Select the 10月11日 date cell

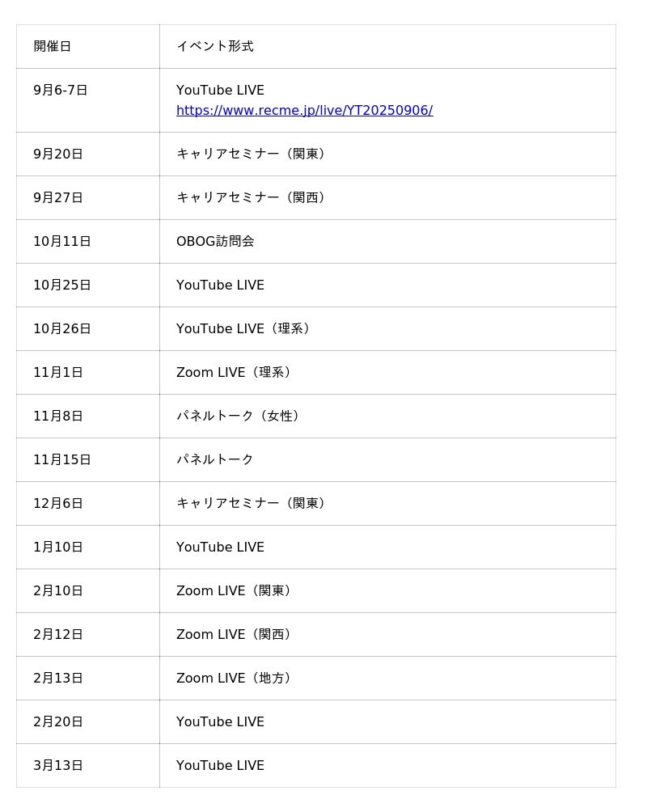[x=87, y=241]
